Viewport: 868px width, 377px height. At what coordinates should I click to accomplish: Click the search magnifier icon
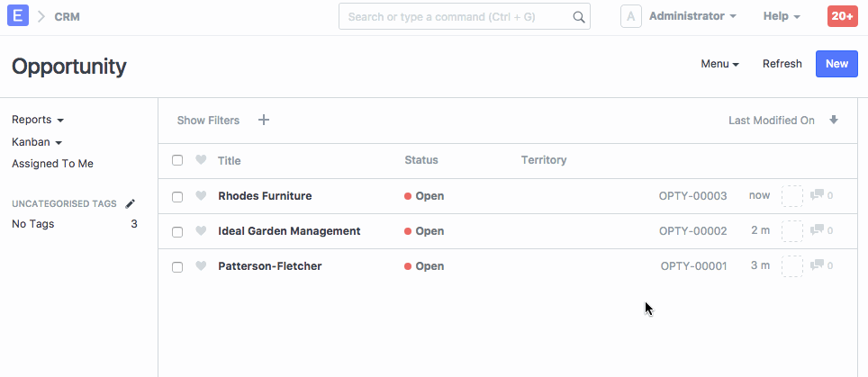(x=578, y=17)
